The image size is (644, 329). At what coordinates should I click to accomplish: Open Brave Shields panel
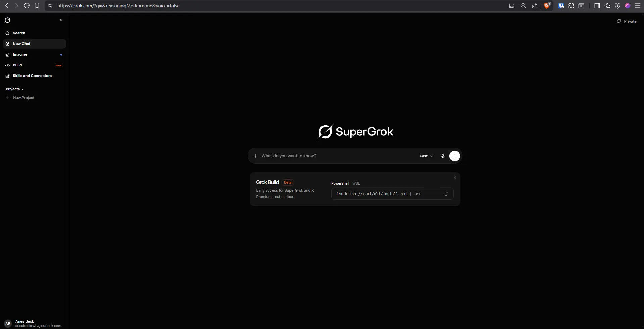coord(547,6)
